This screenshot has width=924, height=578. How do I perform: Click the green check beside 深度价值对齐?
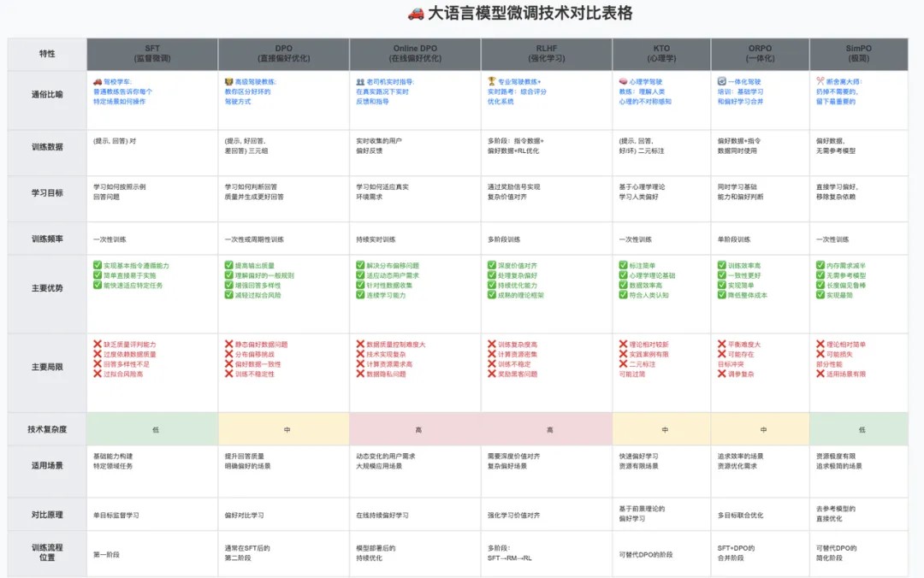491,265
